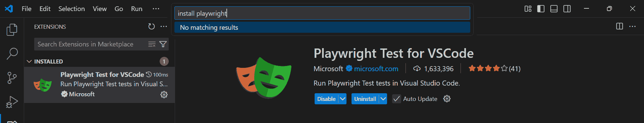Open the Source Control view

tap(12, 78)
